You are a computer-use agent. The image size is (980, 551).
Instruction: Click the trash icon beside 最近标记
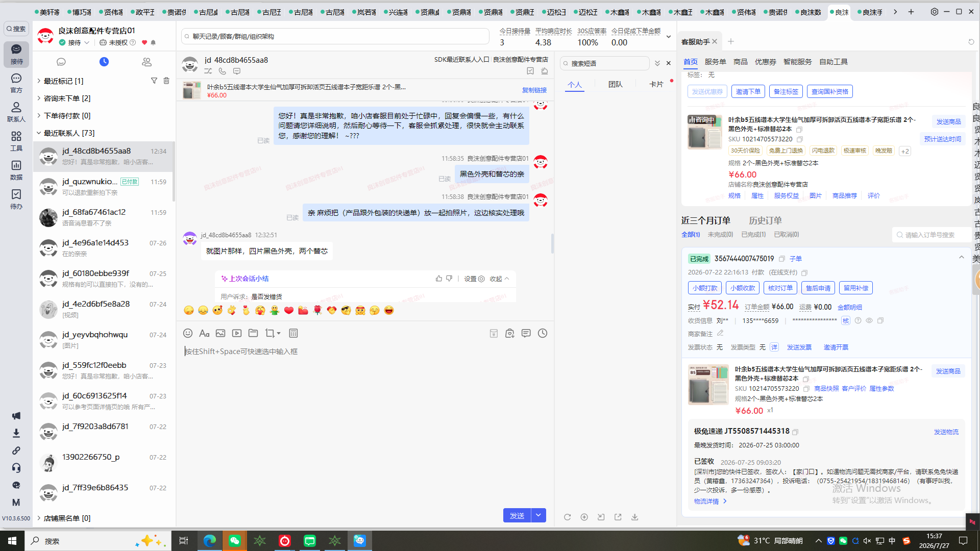click(x=166, y=81)
